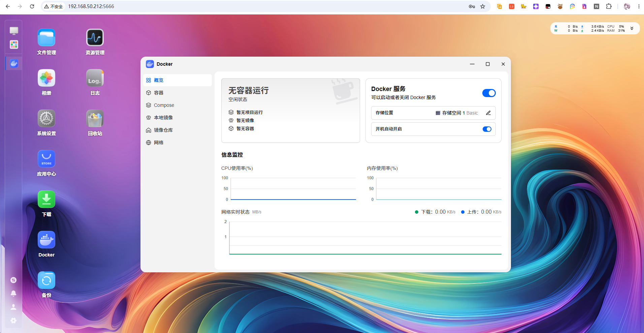This screenshot has height=333, width=644.
Task: Click the 信息监控 section heading
Action: (x=232, y=155)
